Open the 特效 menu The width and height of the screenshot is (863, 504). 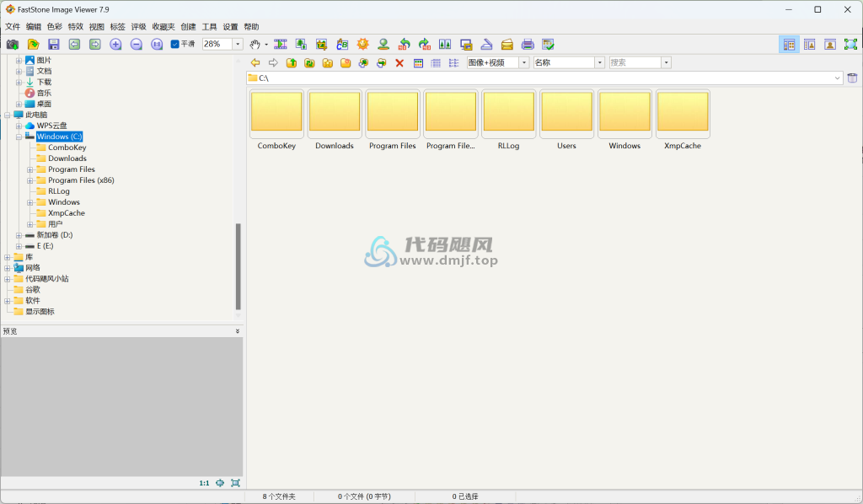(75, 26)
